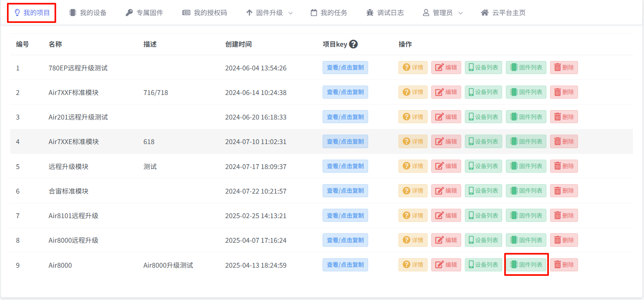This screenshot has height=300, width=644.
Task: View 详情 of Air7XXF标准模块
Action: point(413,92)
